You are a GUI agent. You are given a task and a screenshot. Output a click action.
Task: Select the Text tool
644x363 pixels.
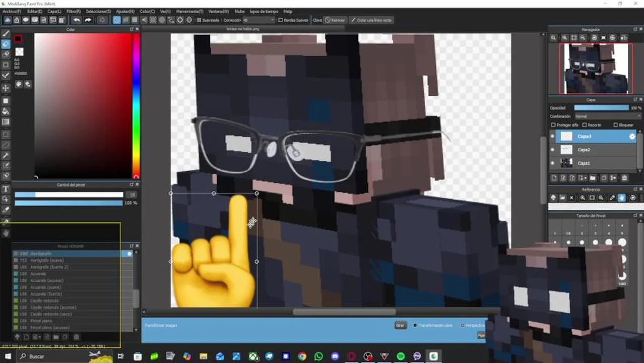[x=6, y=189]
